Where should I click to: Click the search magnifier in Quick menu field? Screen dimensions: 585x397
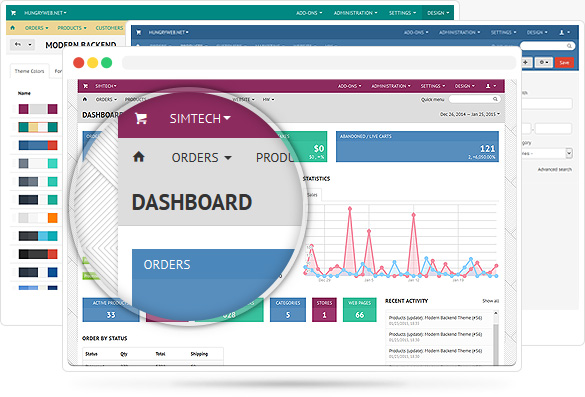(495, 99)
